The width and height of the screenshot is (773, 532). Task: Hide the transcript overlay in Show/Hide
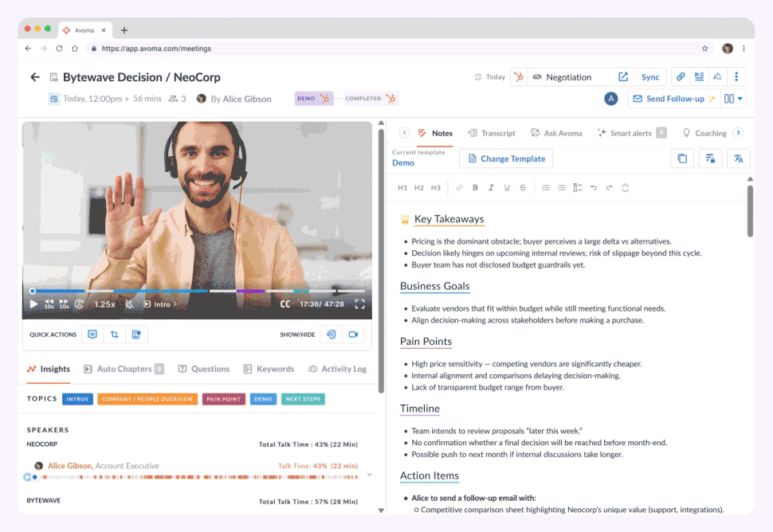point(332,334)
